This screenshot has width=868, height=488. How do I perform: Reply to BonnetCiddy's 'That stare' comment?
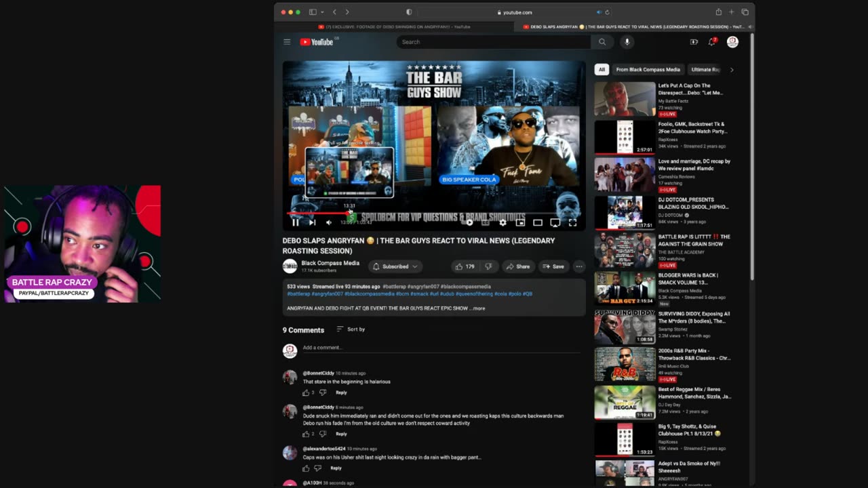coord(341,392)
